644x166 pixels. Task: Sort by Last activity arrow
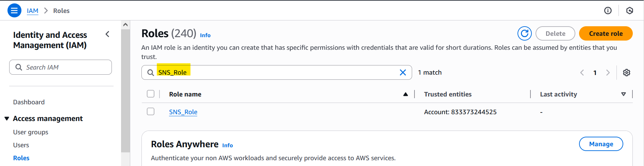coord(624,94)
